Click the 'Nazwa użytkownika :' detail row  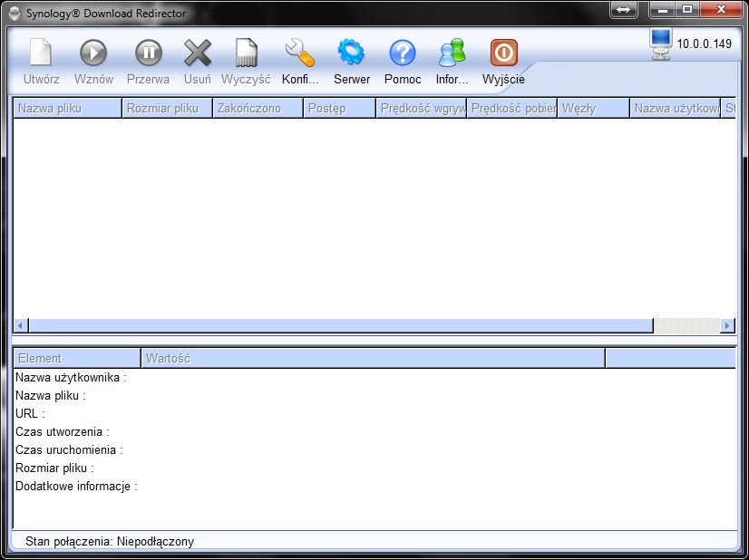[x=71, y=378]
